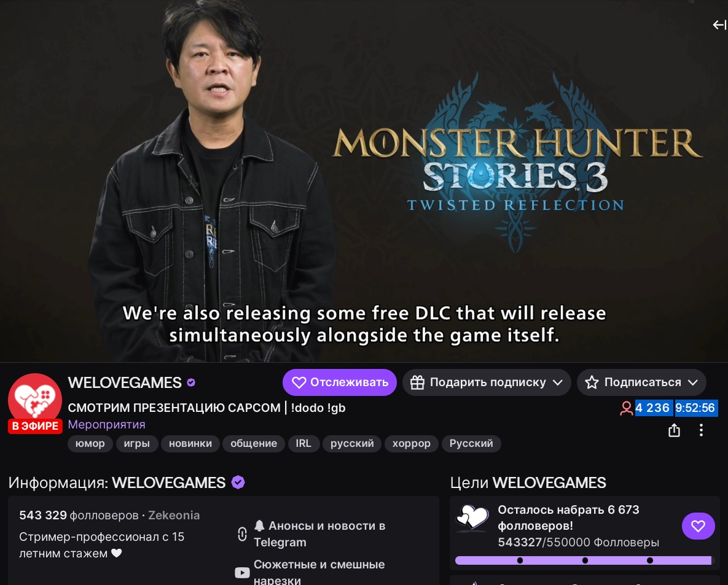The image size is (728, 585).
Task: Select the хоррор tag
Action: click(x=412, y=443)
